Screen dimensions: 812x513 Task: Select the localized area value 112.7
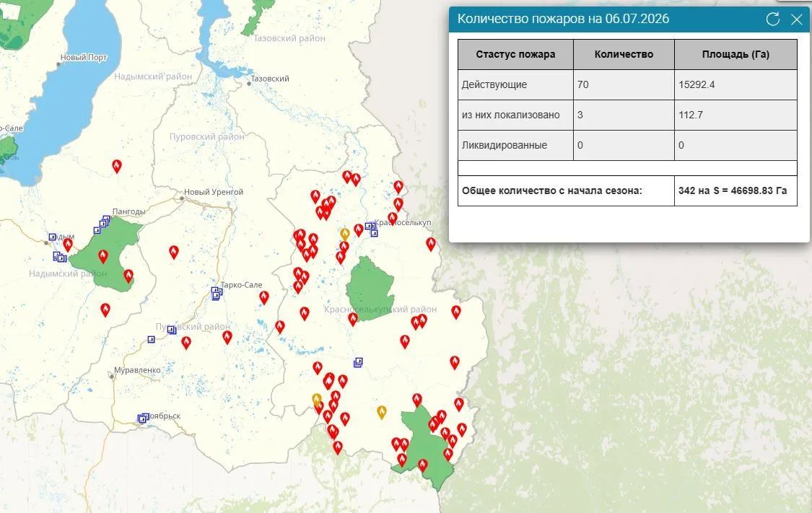691,115
